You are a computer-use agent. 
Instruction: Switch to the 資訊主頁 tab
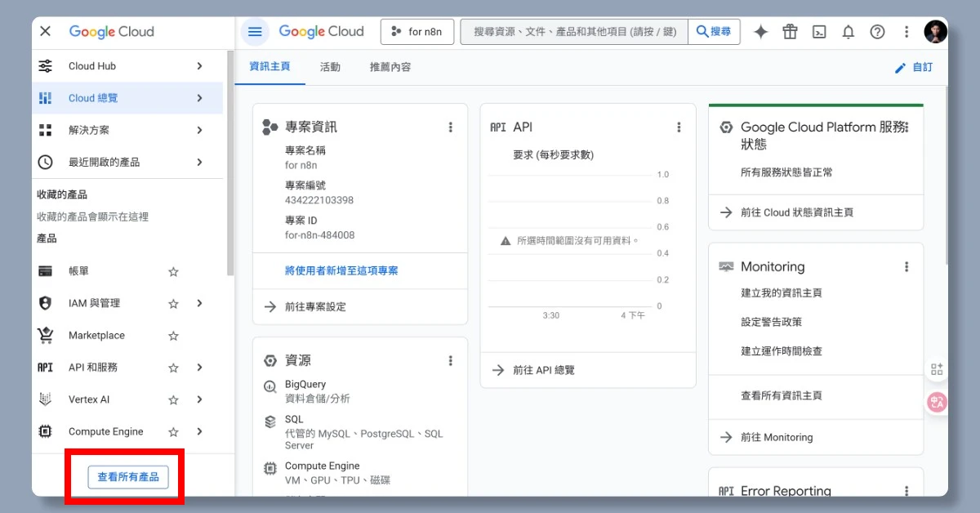pos(269,67)
